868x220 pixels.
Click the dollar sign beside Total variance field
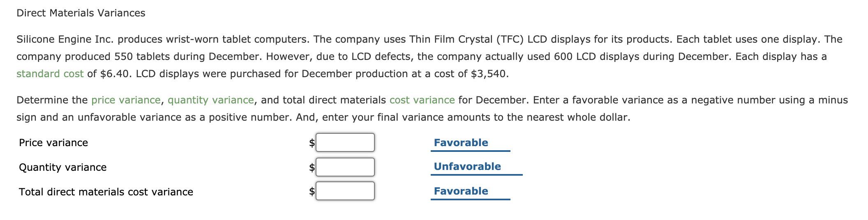point(312,191)
